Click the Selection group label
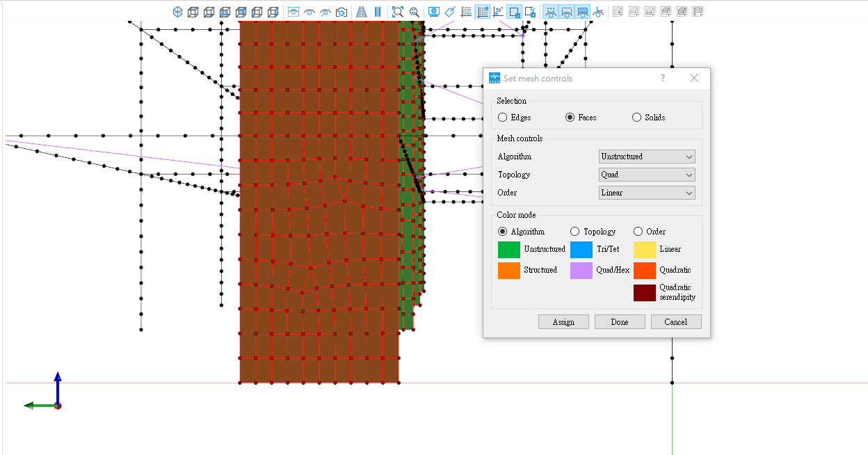Screen dimensions: 868x455 pyautogui.click(x=512, y=101)
